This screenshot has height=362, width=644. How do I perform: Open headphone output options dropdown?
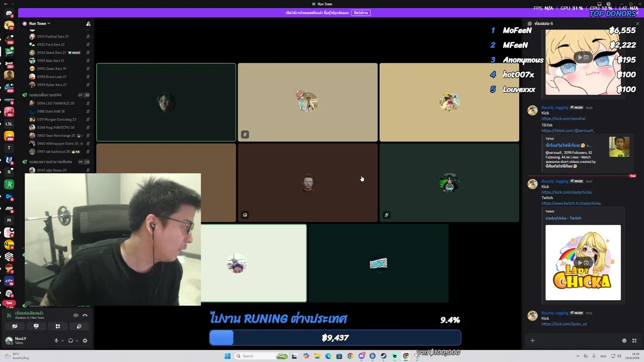tap(76, 340)
